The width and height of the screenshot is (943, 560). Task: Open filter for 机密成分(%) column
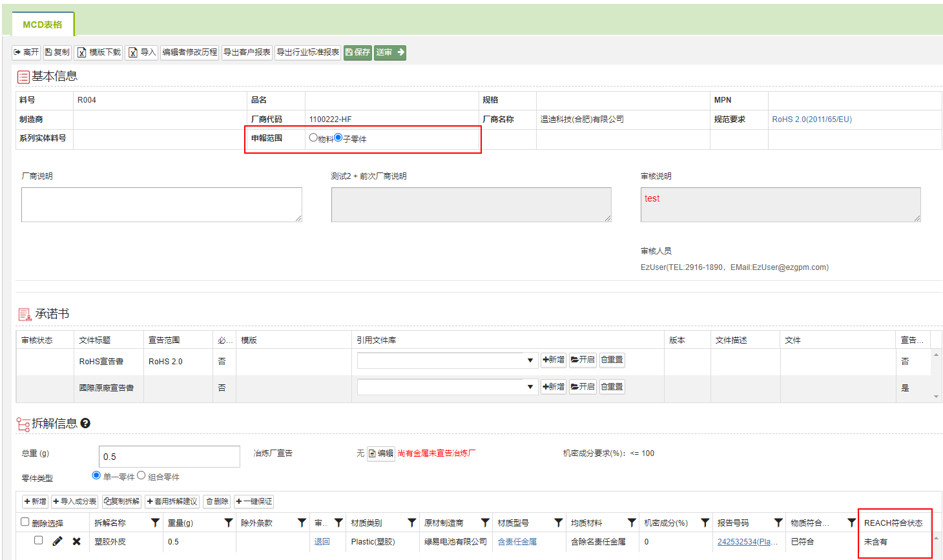tap(705, 523)
